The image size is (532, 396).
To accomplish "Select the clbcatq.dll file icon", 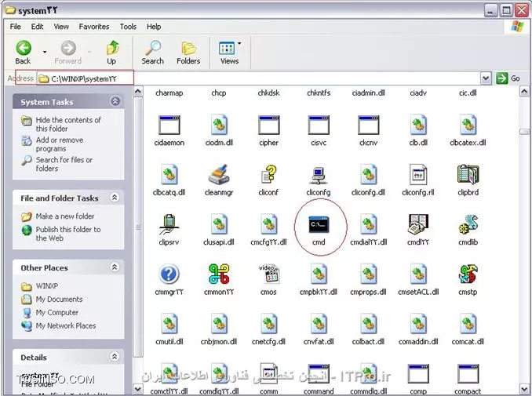I will [169, 174].
